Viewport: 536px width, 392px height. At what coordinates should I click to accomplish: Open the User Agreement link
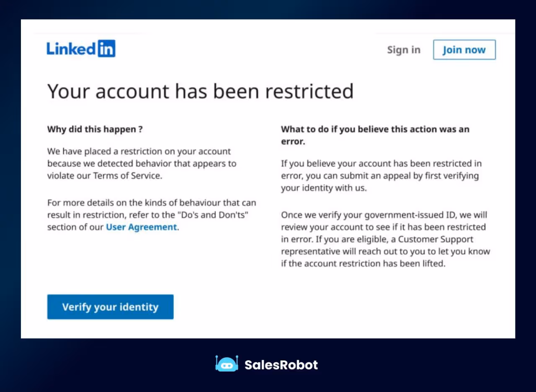tap(142, 227)
